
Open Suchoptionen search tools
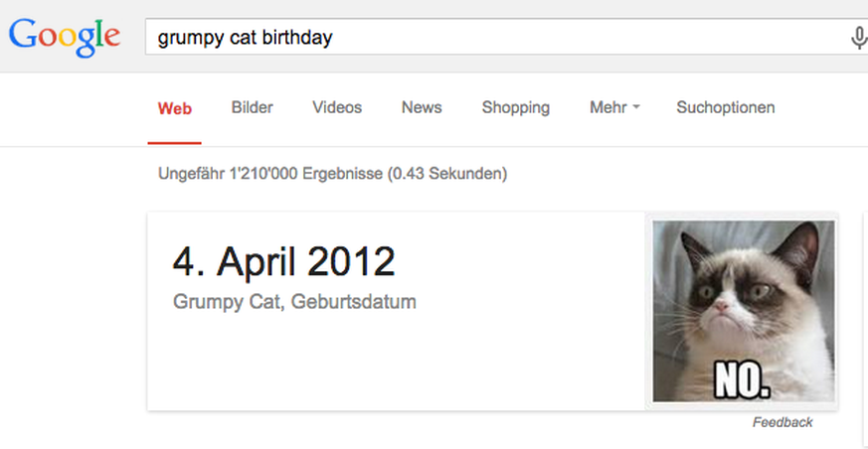tap(725, 108)
